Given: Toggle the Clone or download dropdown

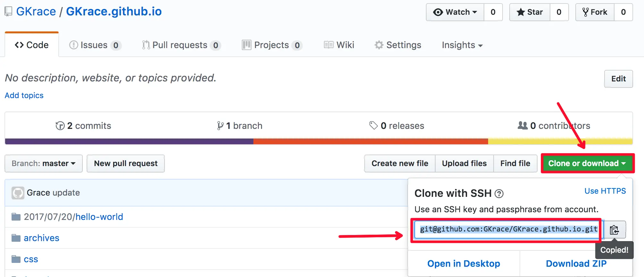Looking at the screenshot, I should tap(587, 164).
